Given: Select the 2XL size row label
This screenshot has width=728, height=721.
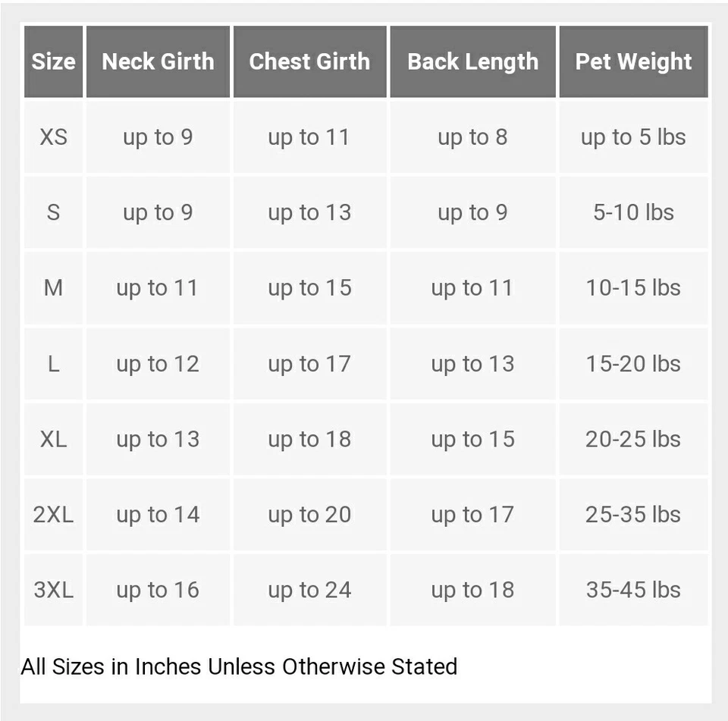Looking at the screenshot, I should [53, 515].
